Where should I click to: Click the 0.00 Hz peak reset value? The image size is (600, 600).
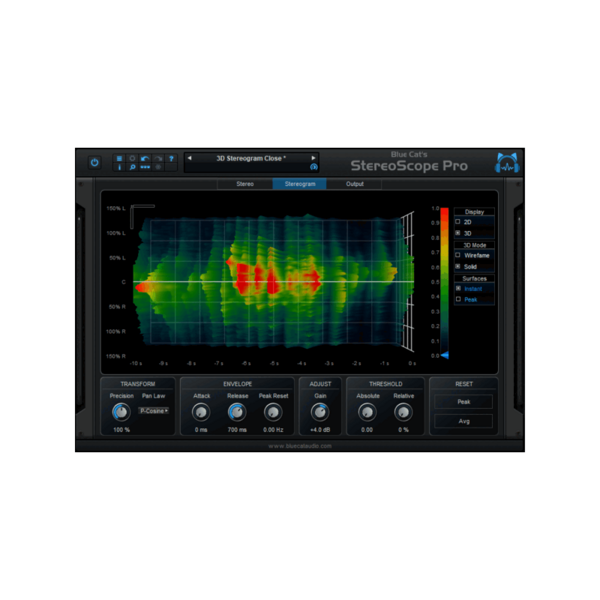(273, 430)
